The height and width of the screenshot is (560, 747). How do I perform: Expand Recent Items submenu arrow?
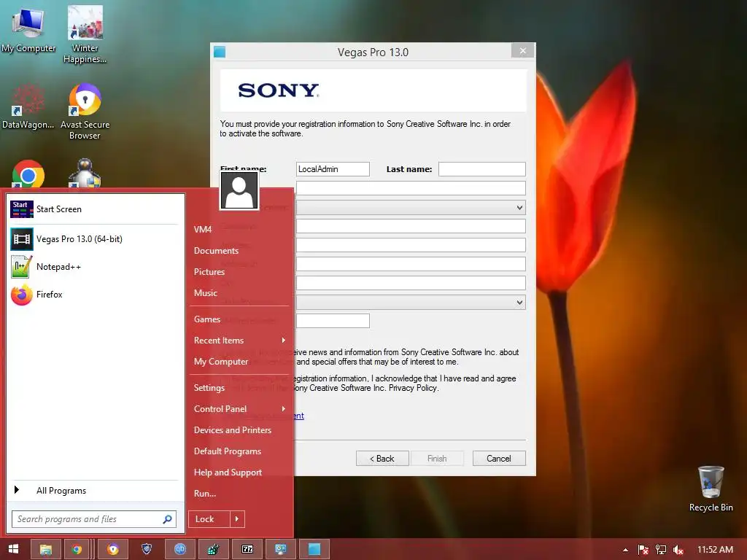(284, 340)
